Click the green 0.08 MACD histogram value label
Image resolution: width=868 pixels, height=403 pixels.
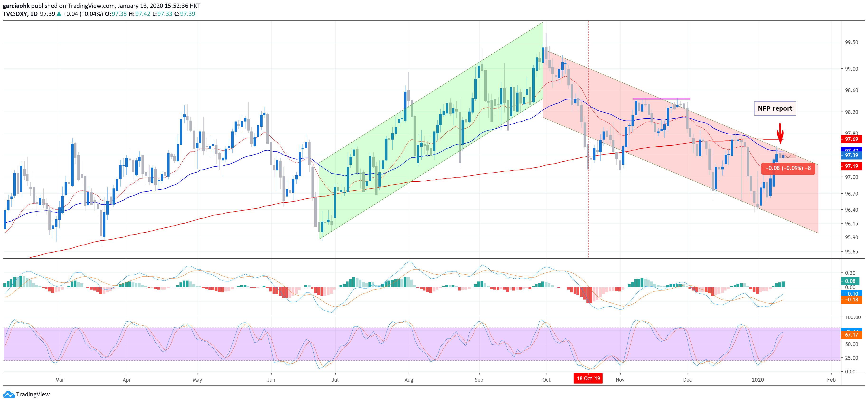[x=850, y=281]
